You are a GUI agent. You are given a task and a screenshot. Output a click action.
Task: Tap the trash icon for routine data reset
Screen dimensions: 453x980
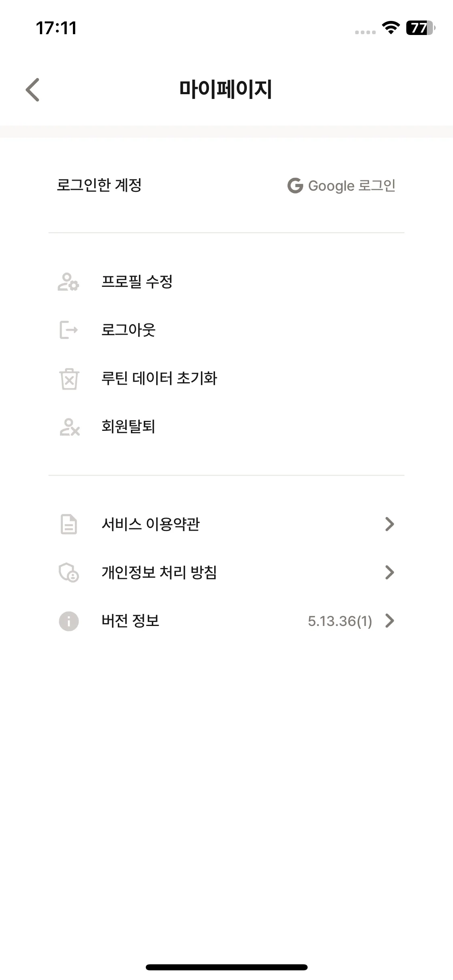tap(69, 379)
